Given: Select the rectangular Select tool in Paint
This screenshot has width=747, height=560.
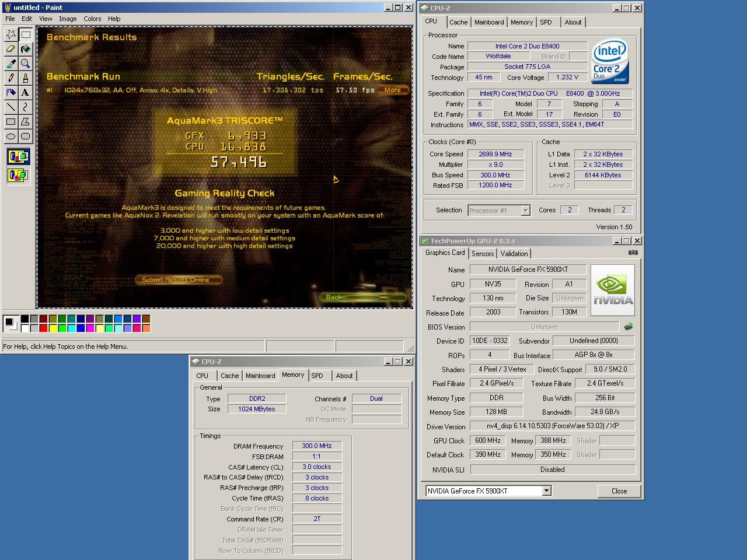Looking at the screenshot, I should pyautogui.click(x=26, y=34).
